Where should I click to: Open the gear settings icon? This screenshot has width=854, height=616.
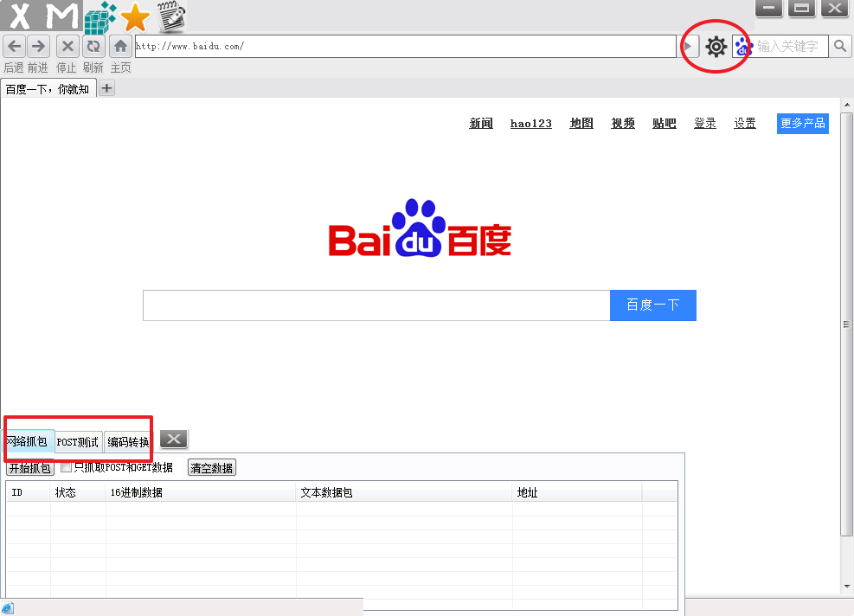click(716, 47)
